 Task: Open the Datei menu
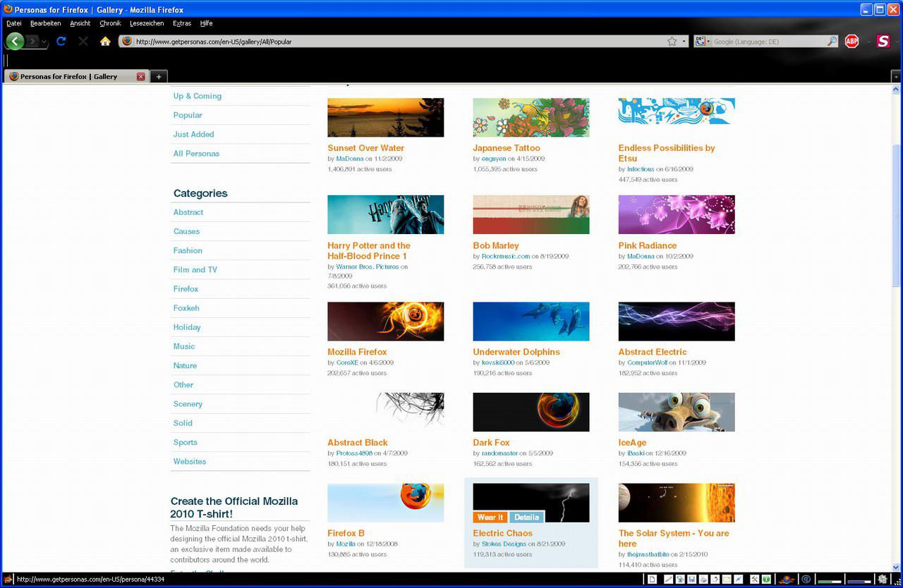[14, 23]
